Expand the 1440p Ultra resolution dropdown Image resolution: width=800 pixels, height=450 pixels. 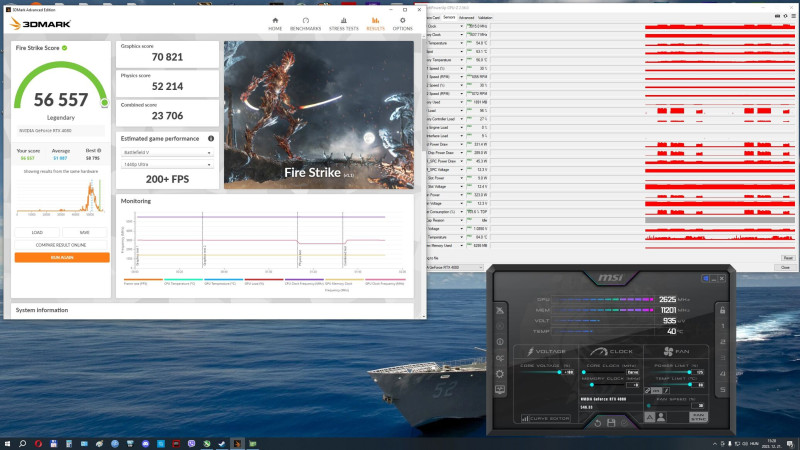click(x=165, y=164)
